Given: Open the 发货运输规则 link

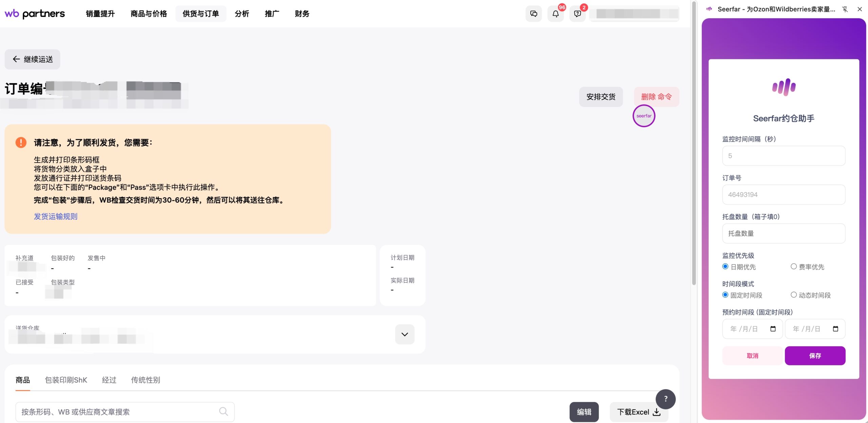Looking at the screenshot, I should pos(56,216).
